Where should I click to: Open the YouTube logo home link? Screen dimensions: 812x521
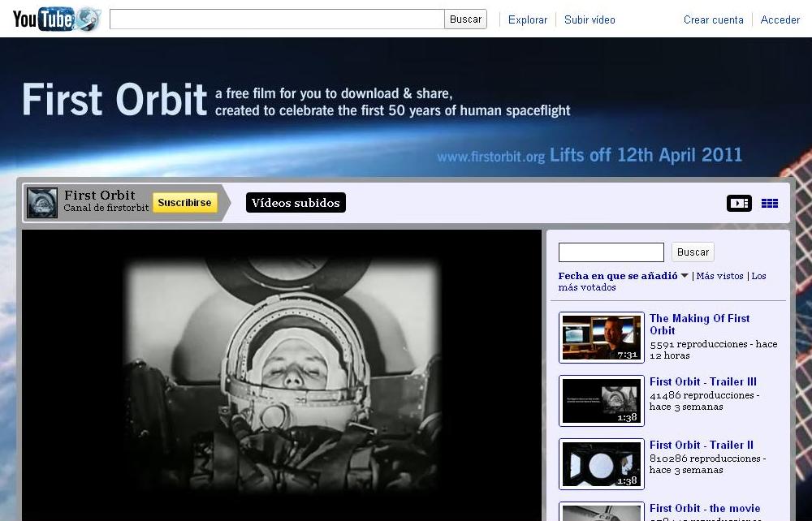click(56, 19)
